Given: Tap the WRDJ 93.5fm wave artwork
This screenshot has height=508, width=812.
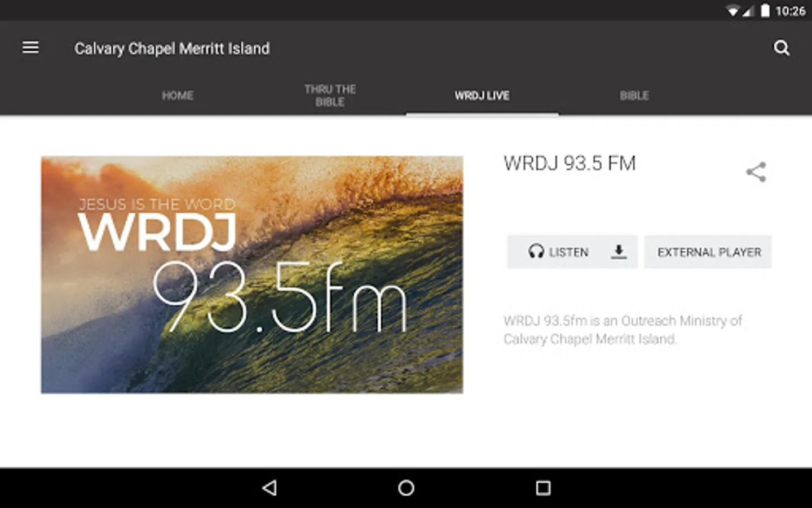Looking at the screenshot, I should pyautogui.click(x=252, y=275).
